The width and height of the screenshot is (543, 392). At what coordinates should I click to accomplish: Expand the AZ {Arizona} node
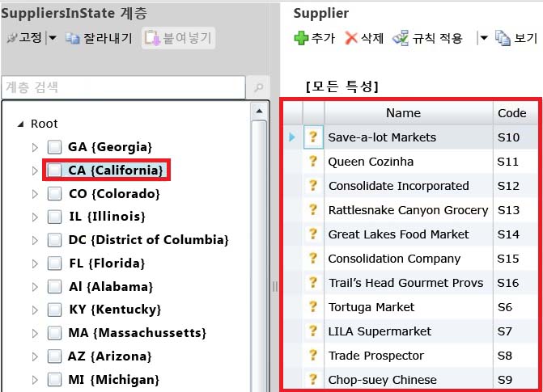[35, 356]
